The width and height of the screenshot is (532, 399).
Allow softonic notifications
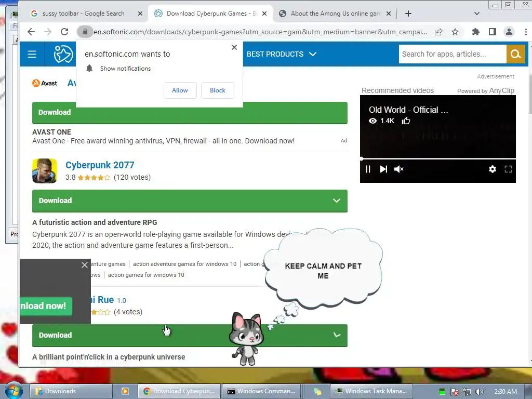(180, 90)
